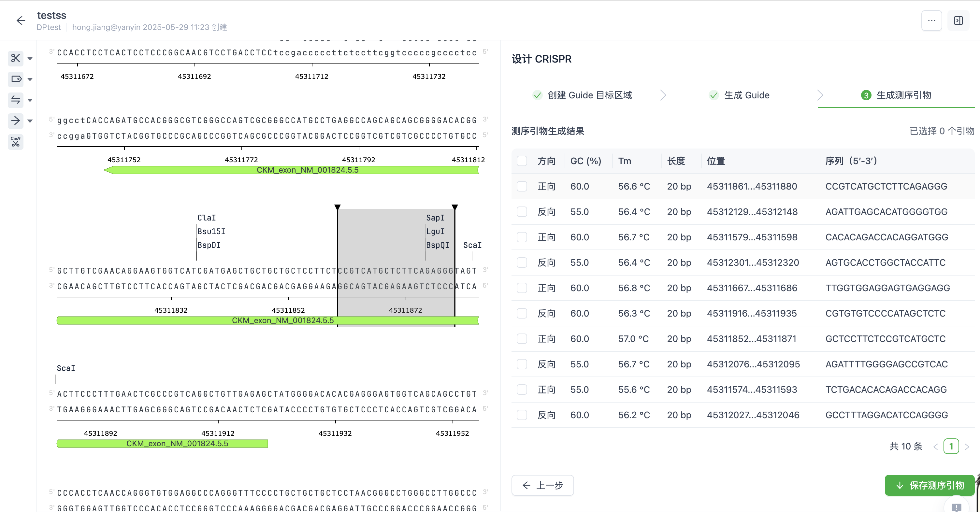980x512 pixels.
Task: Switch to the 生成 Guide step
Action: point(738,95)
